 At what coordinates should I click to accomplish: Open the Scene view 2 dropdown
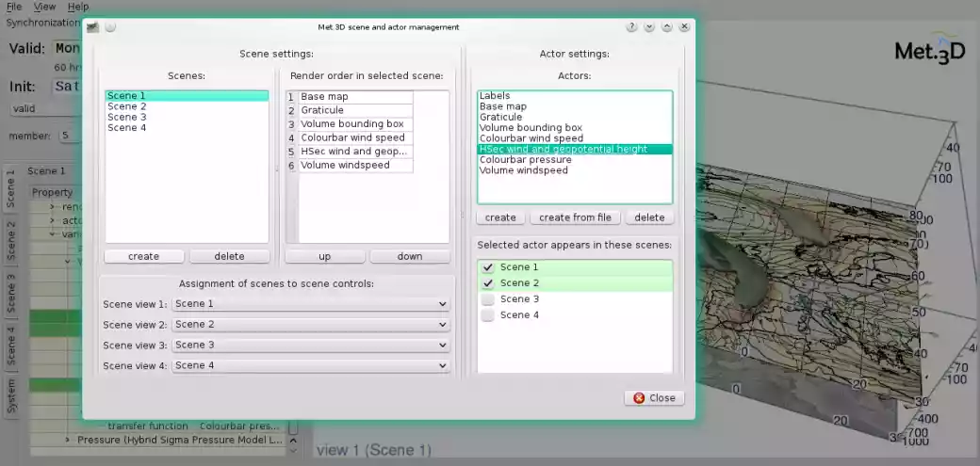(x=311, y=325)
